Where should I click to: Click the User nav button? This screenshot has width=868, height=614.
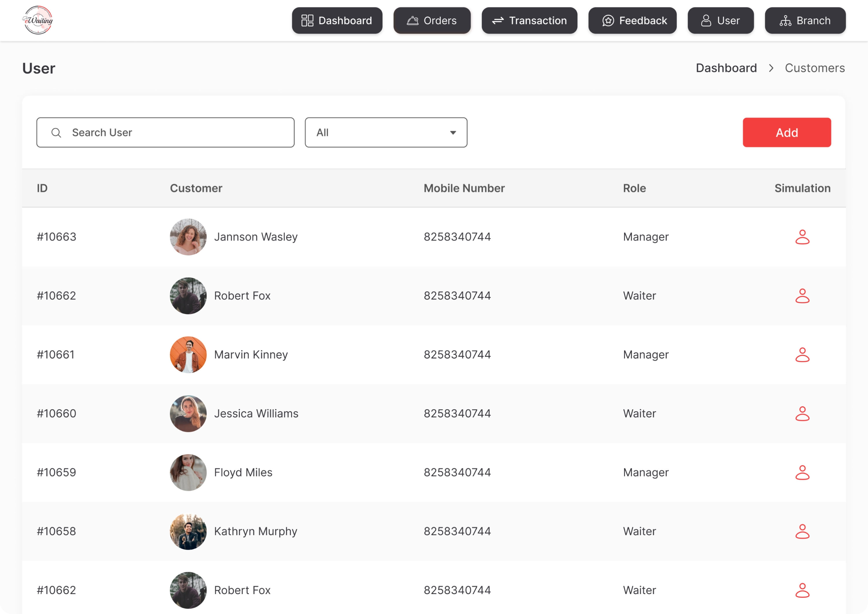[720, 21]
